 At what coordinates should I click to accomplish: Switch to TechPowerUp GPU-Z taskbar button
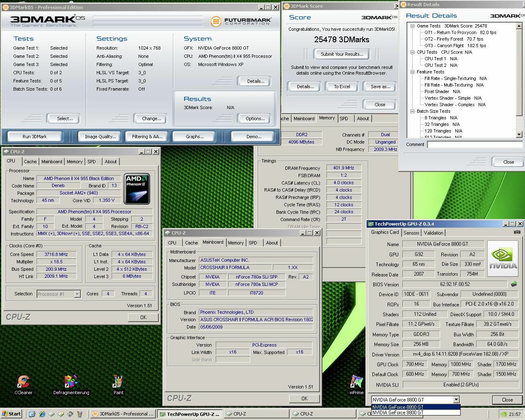coord(190,414)
